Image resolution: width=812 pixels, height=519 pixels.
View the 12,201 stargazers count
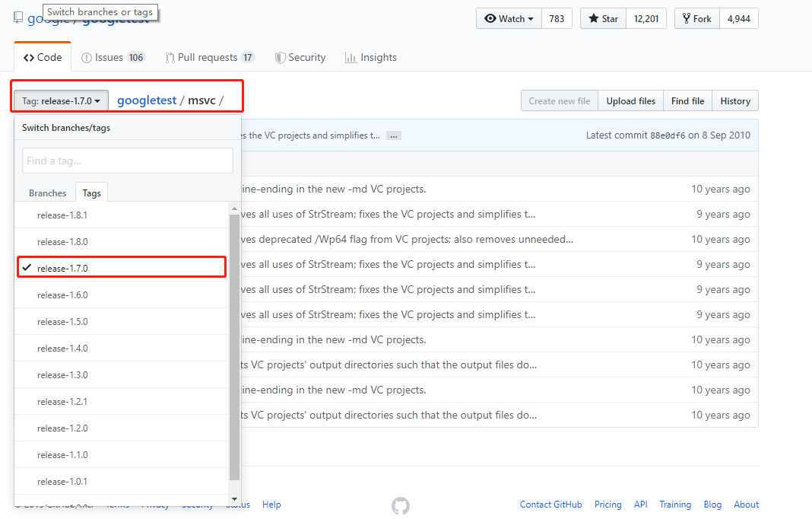(646, 19)
